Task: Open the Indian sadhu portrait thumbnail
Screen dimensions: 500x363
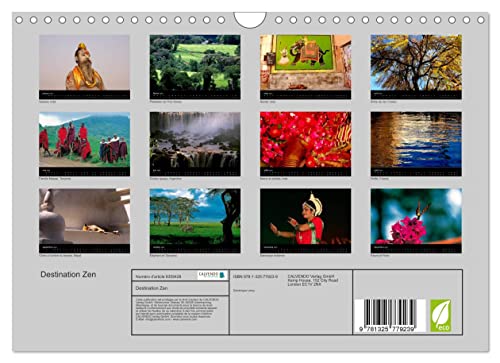Action: tap(84, 67)
